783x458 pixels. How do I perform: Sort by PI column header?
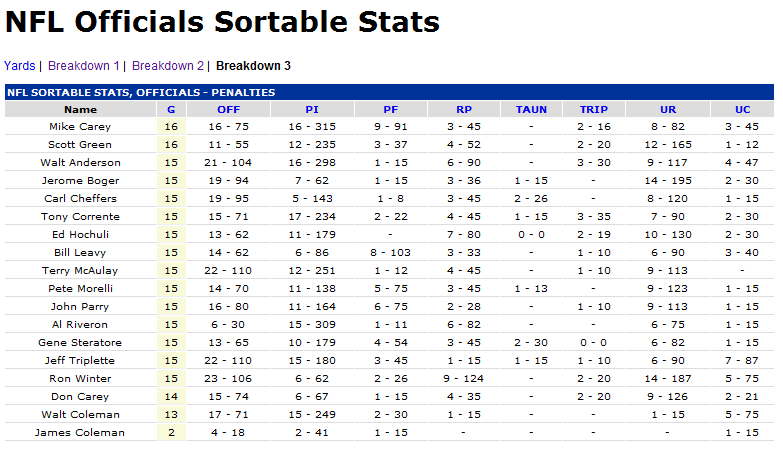tap(312, 109)
